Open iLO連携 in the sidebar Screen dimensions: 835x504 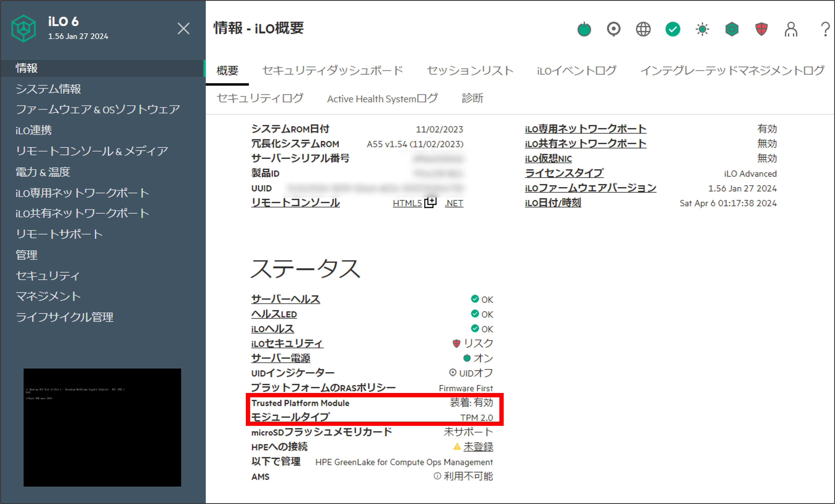(34, 130)
